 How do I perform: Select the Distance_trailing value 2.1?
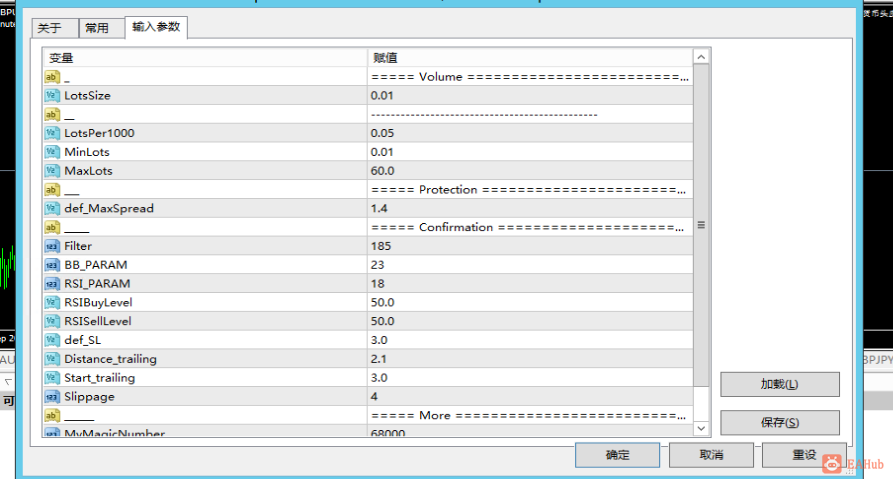click(x=379, y=359)
